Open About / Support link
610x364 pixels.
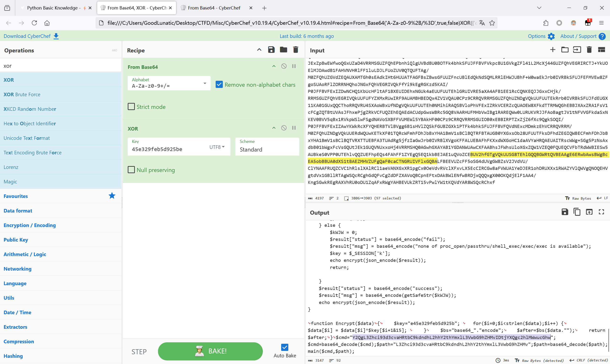(x=583, y=36)
